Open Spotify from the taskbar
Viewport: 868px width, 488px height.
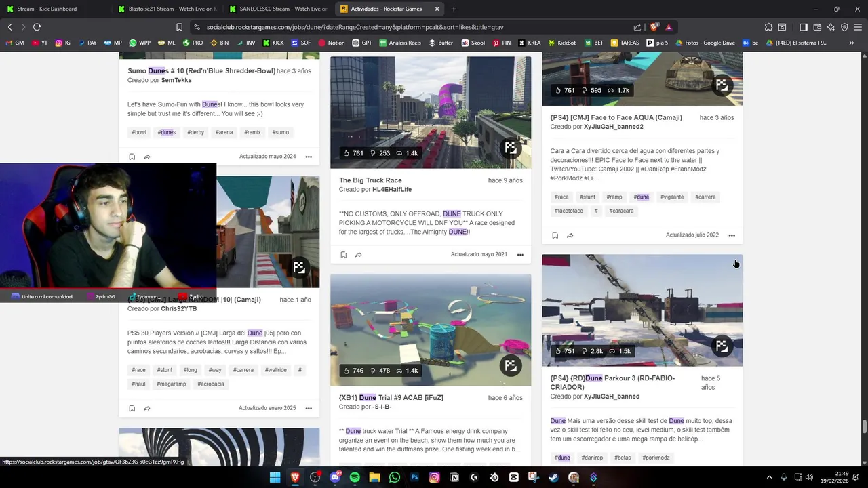coord(355,477)
